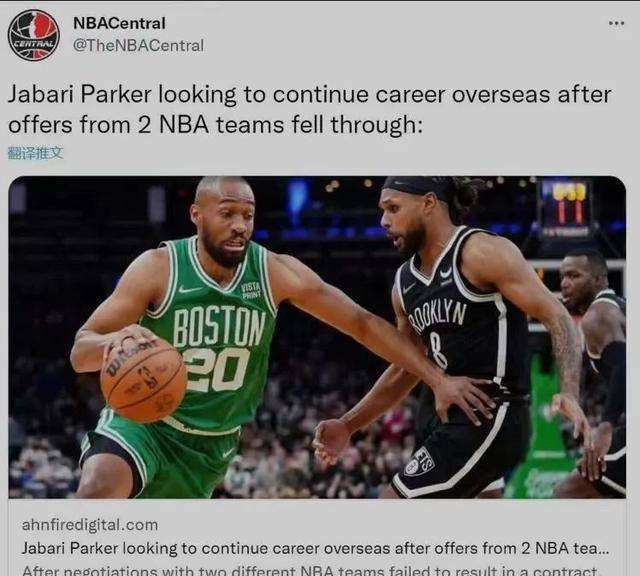Screen dimensions: 640x576
Task: Click the Nike swoosh on the green shorts
Action: (228, 453)
